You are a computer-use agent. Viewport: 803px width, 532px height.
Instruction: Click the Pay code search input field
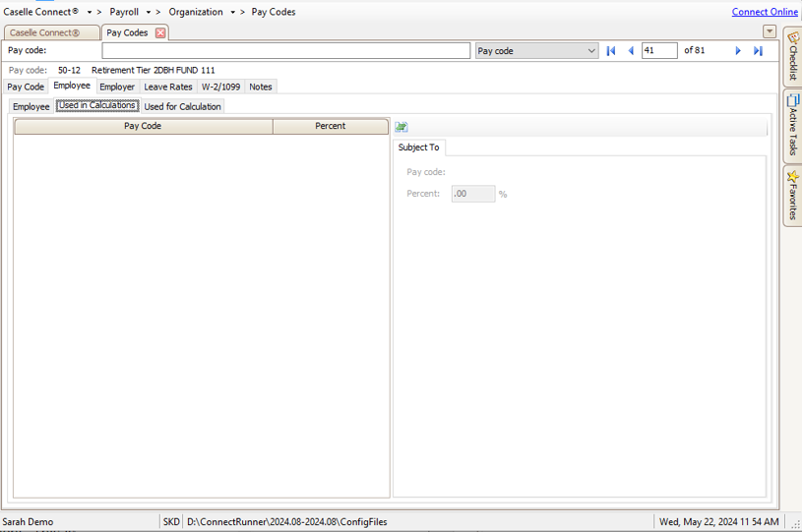pos(285,51)
